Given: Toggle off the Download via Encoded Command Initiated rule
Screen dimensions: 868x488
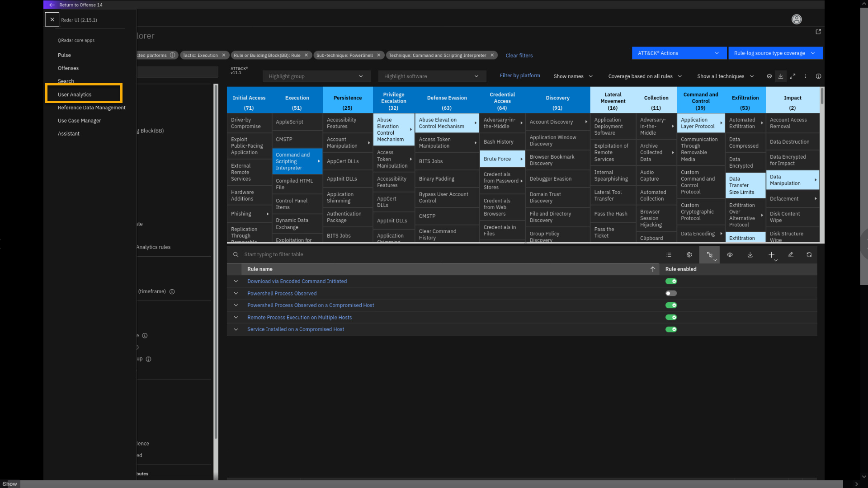Looking at the screenshot, I should [671, 282].
